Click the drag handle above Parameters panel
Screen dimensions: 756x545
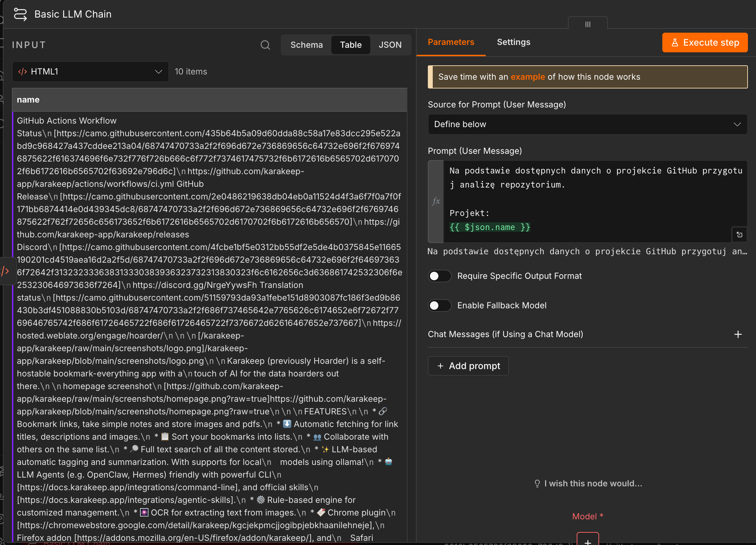coord(588,24)
